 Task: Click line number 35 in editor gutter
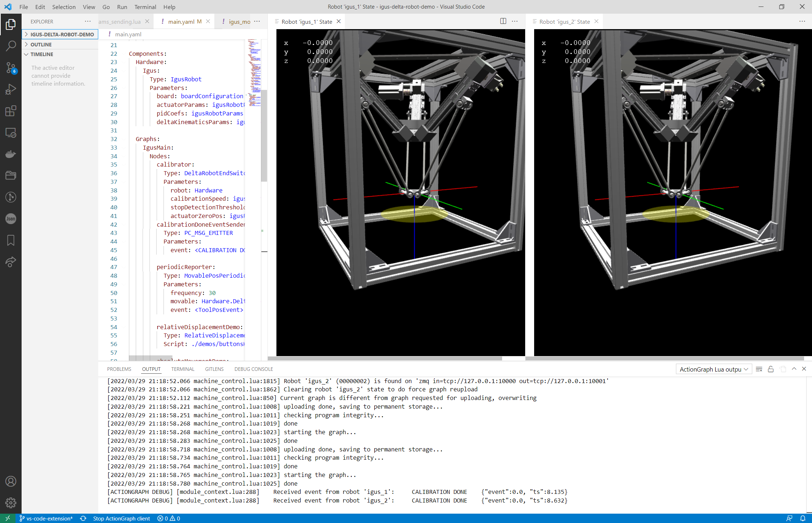click(x=114, y=164)
